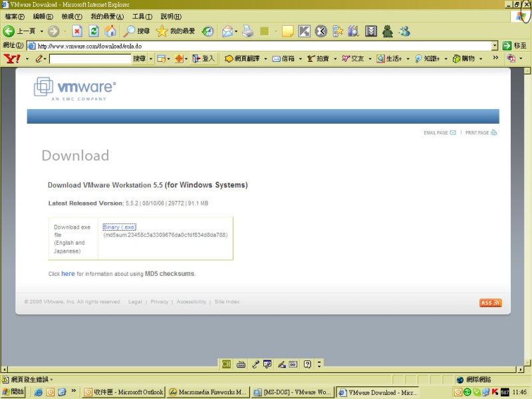Expand the 信箱 dropdown arrow
532x399 pixels.
click(x=301, y=59)
